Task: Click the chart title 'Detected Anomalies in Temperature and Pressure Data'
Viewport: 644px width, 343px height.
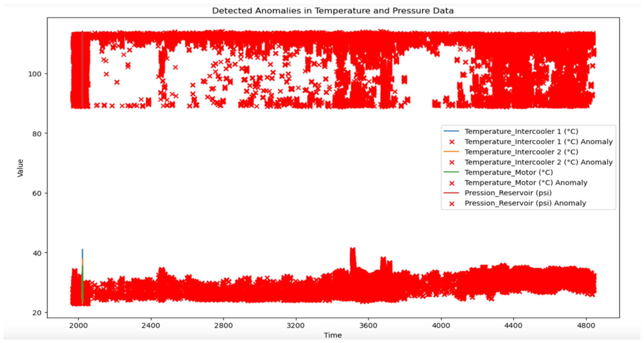Action: point(333,11)
